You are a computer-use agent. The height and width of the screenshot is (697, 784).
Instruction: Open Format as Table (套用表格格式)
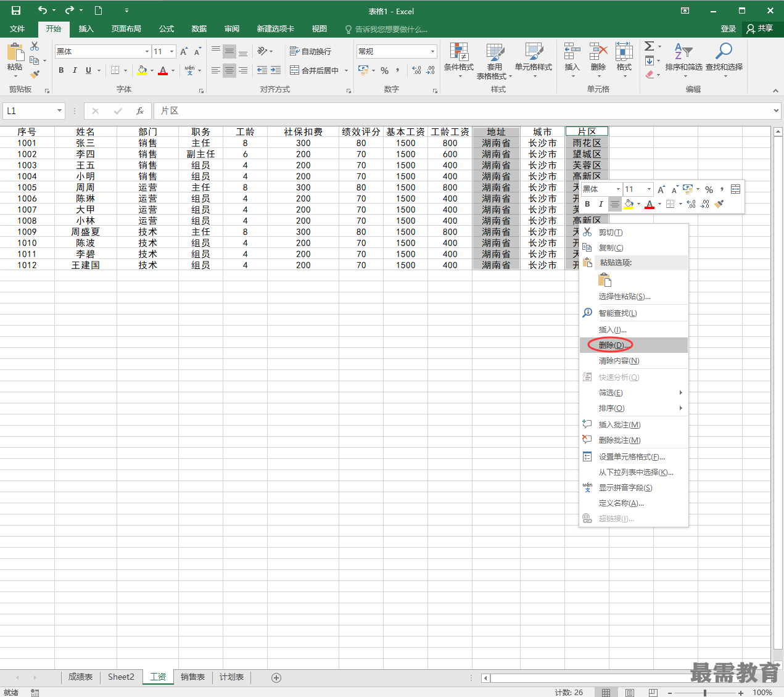tap(494, 60)
